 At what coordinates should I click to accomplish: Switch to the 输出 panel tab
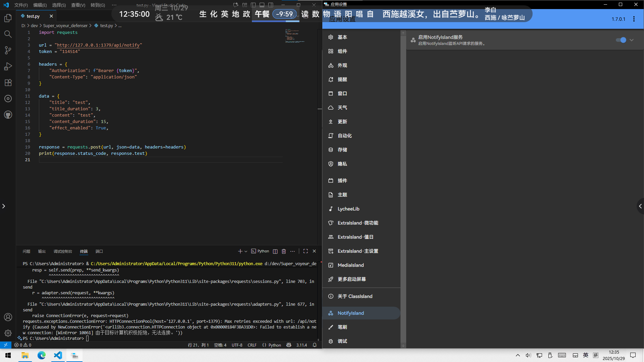click(42, 251)
